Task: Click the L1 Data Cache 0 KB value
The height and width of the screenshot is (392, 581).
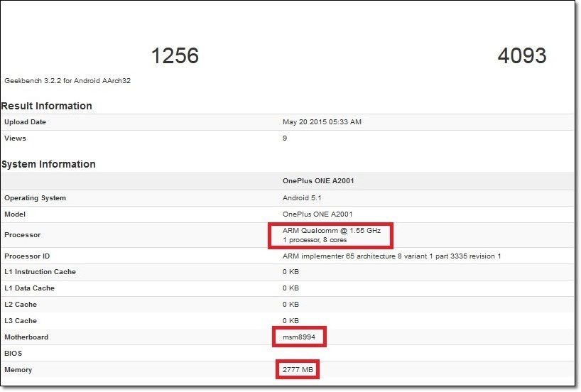Action: pos(290,288)
